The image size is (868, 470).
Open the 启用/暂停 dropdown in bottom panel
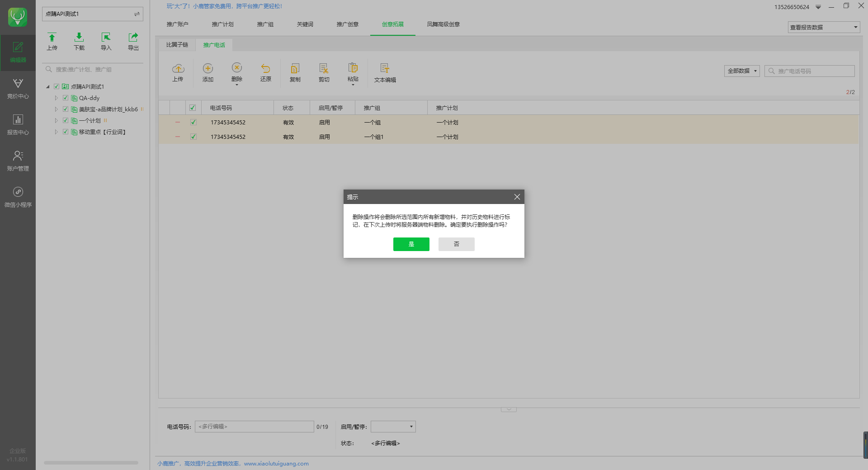point(393,427)
